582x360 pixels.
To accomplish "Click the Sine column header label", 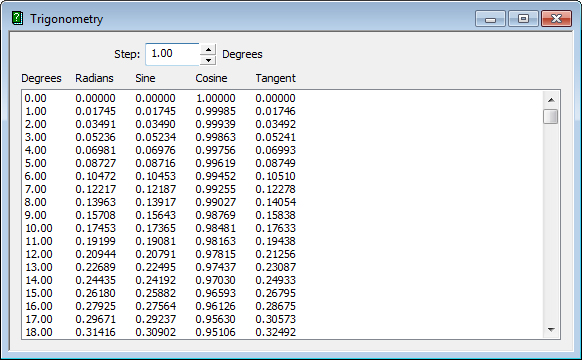I will pyautogui.click(x=145, y=78).
